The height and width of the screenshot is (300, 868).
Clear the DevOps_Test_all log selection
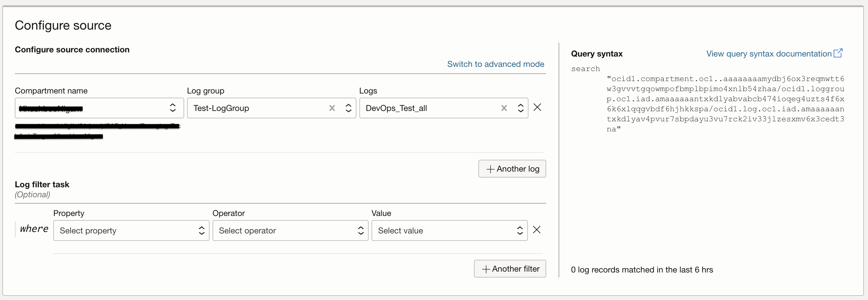tap(504, 108)
